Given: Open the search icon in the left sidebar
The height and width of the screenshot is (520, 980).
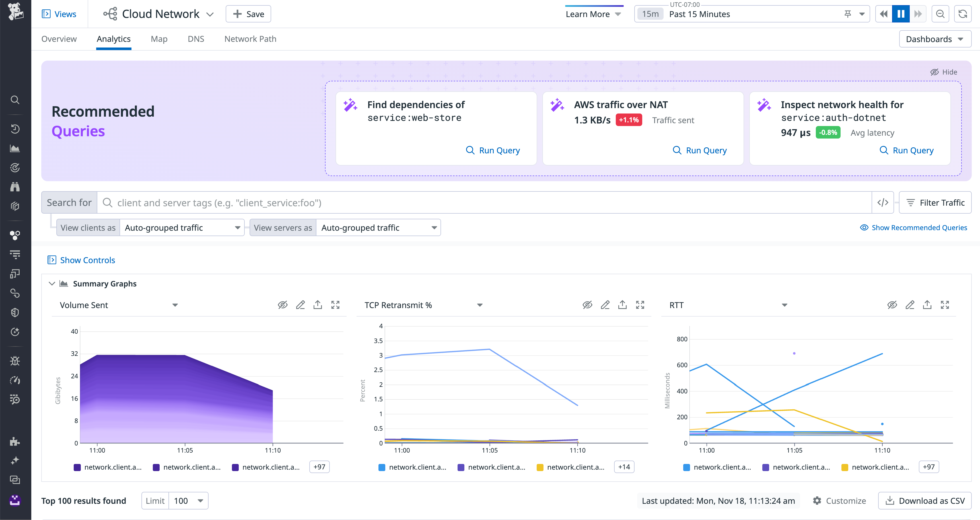Looking at the screenshot, I should [15, 100].
